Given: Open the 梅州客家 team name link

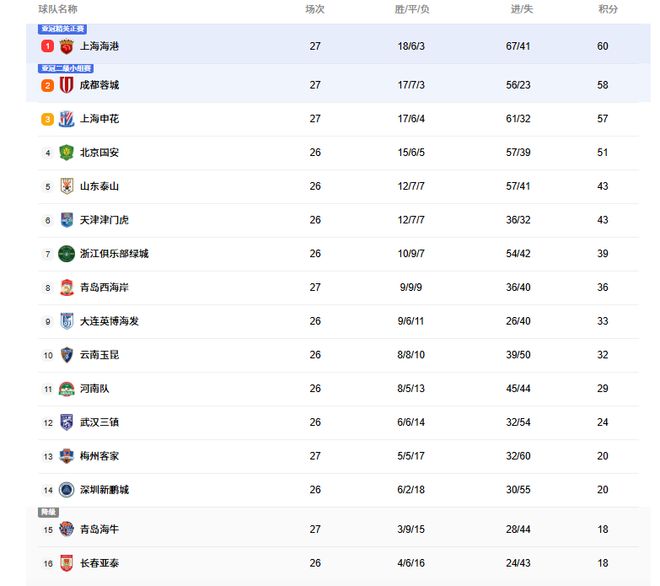Looking at the screenshot, I should [99, 456].
